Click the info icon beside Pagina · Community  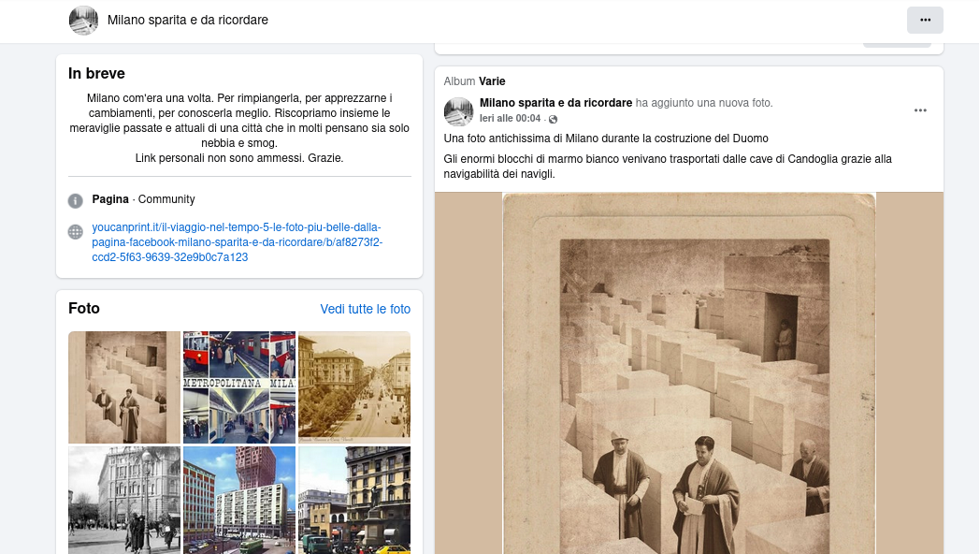coord(76,200)
